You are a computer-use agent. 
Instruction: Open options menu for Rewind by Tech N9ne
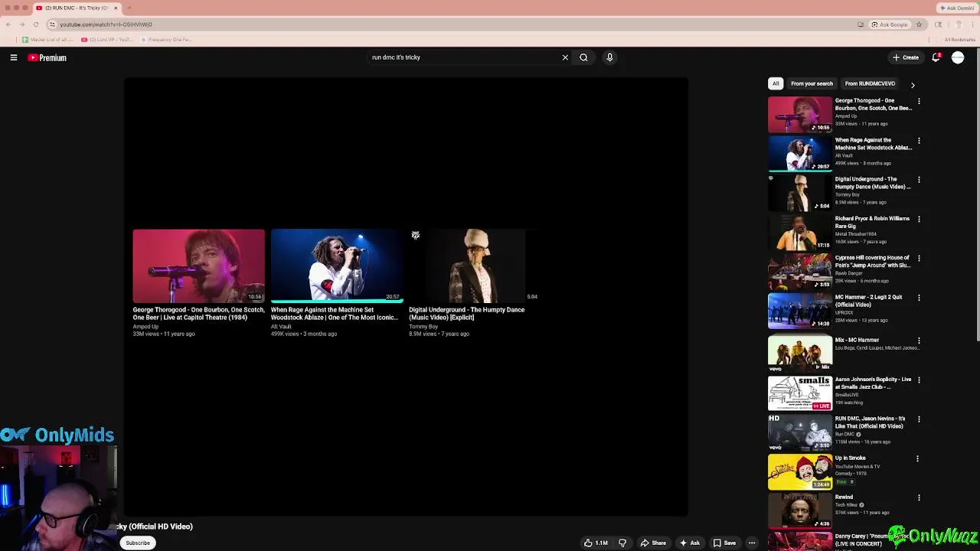pos(919,498)
